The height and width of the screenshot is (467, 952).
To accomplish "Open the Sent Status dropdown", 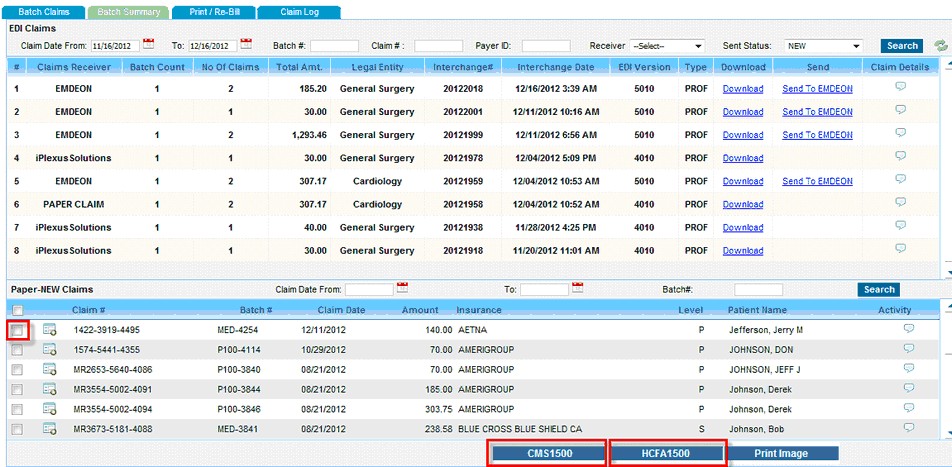I will (823, 46).
